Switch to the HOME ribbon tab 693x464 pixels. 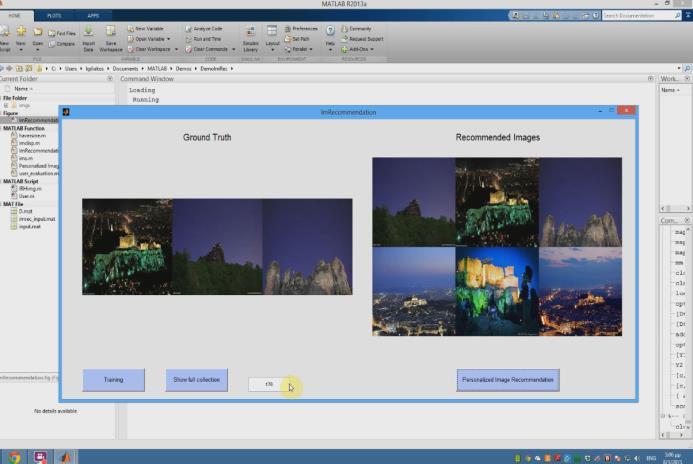pyautogui.click(x=15, y=15)
